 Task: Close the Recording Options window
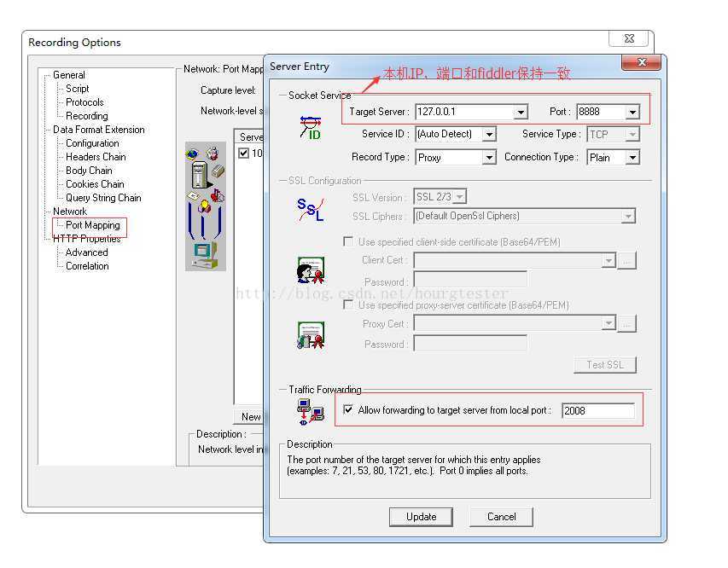629,38
